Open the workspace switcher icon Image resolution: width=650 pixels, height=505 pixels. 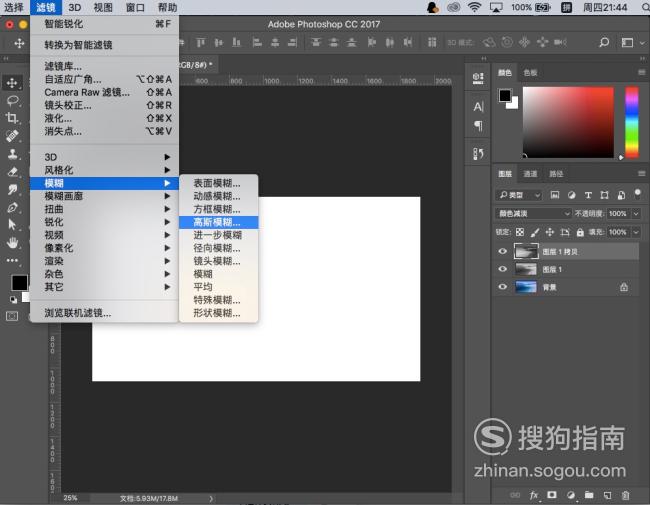pyautogui.click(x=627, y=42)
